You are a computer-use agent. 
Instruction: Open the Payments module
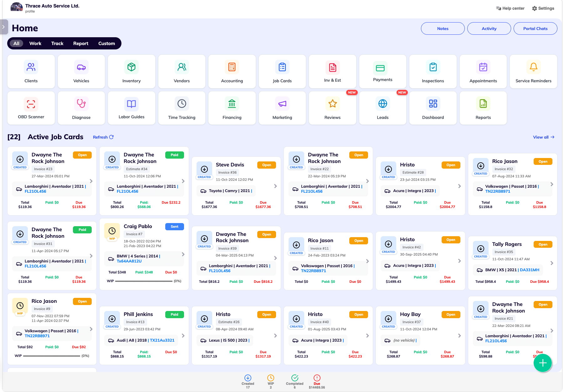(x=382, y=72)
